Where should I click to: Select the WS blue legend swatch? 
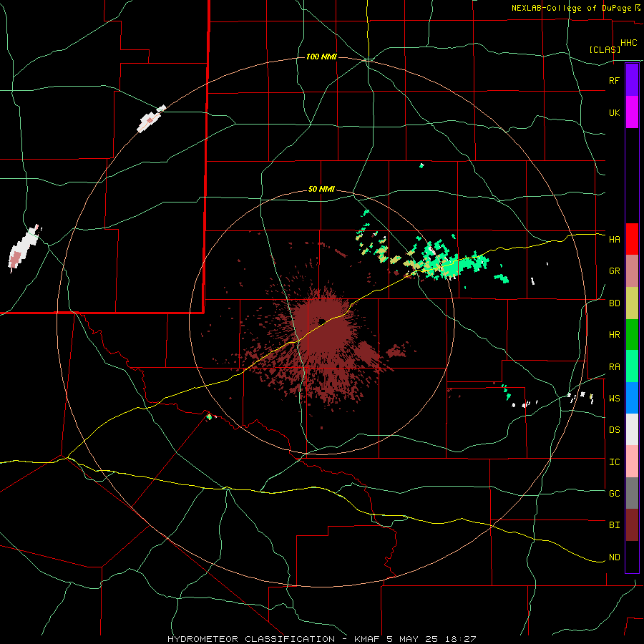[632, 398]
